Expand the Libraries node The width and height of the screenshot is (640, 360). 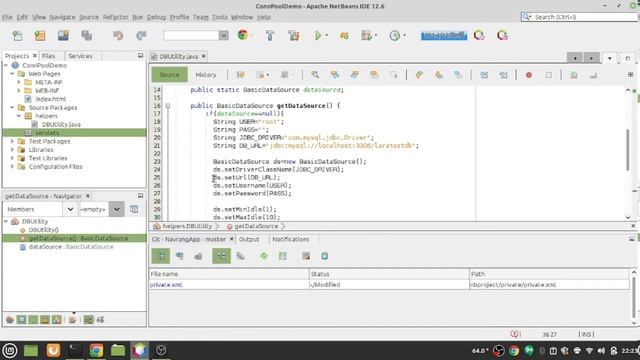tap(12, 150)
